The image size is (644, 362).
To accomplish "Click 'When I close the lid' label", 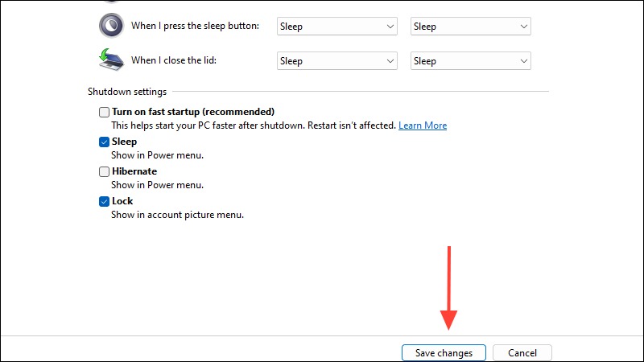I will click(174, 60).
